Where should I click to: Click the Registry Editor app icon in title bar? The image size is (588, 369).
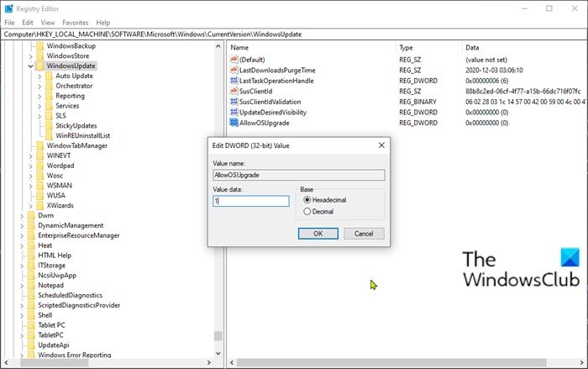click(x=8, y=8)
